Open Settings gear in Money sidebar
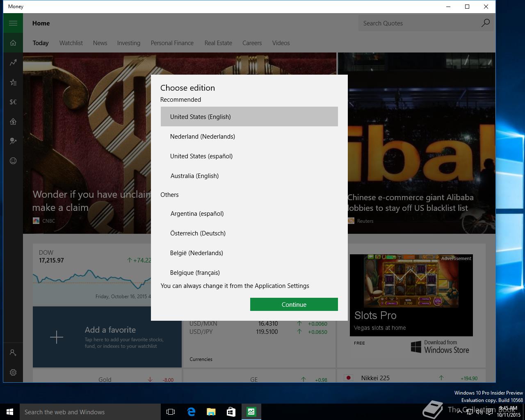This screenshot has height=420, width=525. click(13, 372)
